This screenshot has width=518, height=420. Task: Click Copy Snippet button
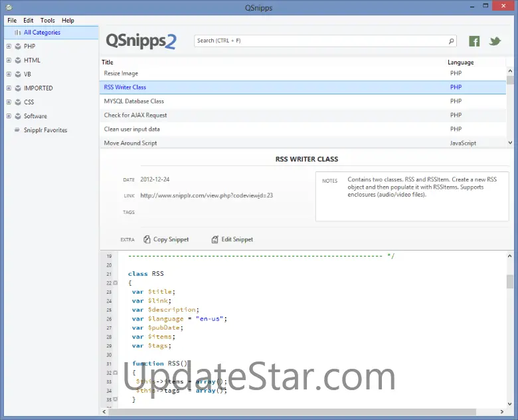coord(166,239)
